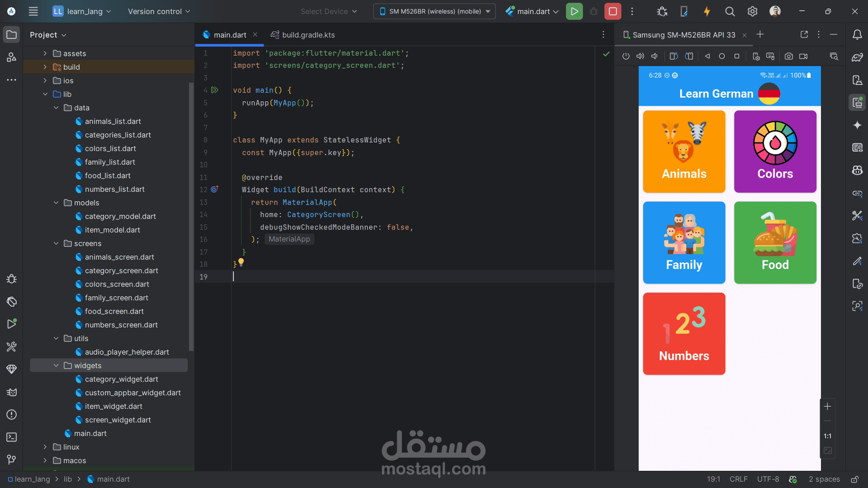Open the SM M526BR device selector

click(x=434, y=11)
